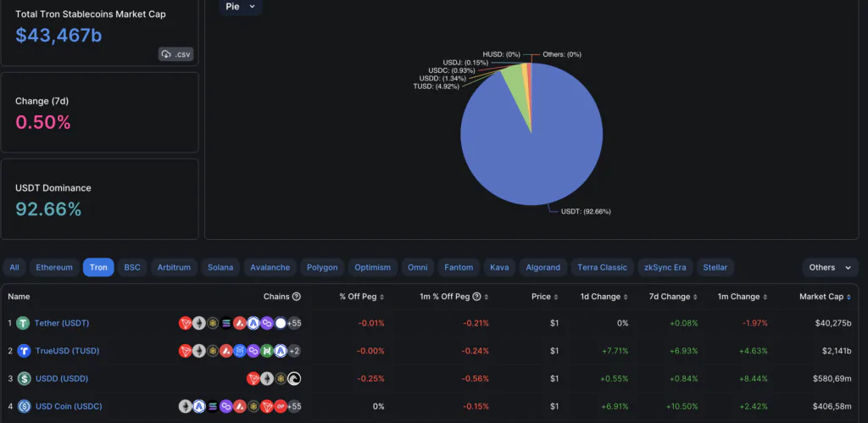
Task: Click the $43,467b market cap value
Action: coord(58,35)
